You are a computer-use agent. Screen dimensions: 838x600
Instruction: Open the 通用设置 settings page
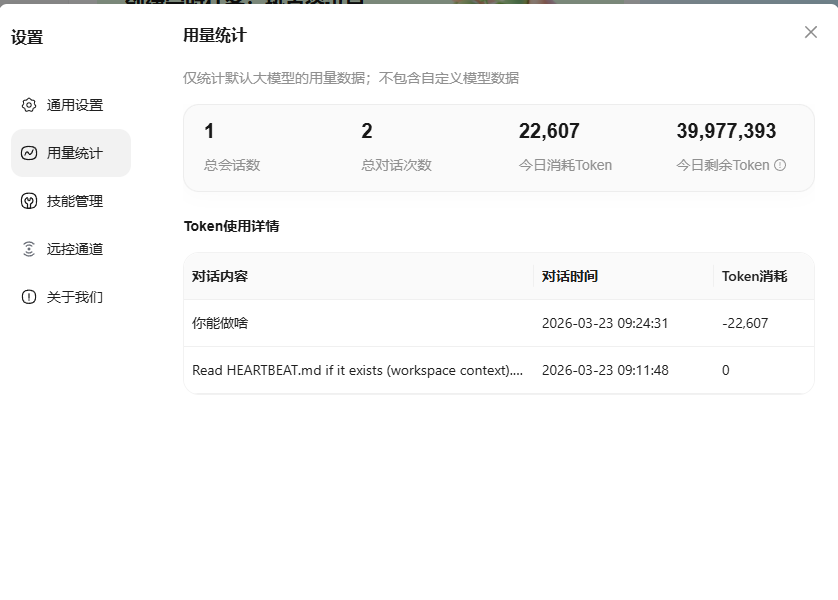[74, 105]
